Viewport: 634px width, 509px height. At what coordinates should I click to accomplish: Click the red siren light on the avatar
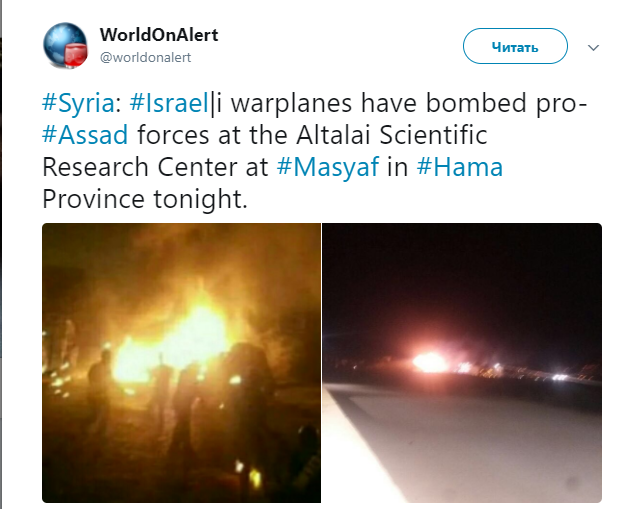(76, 55)
